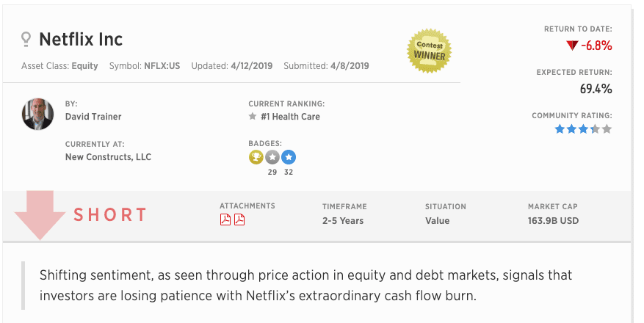Click the gold Contest Winner seal
The width and height of the screenshot is (644, 323).
point(429,51)
